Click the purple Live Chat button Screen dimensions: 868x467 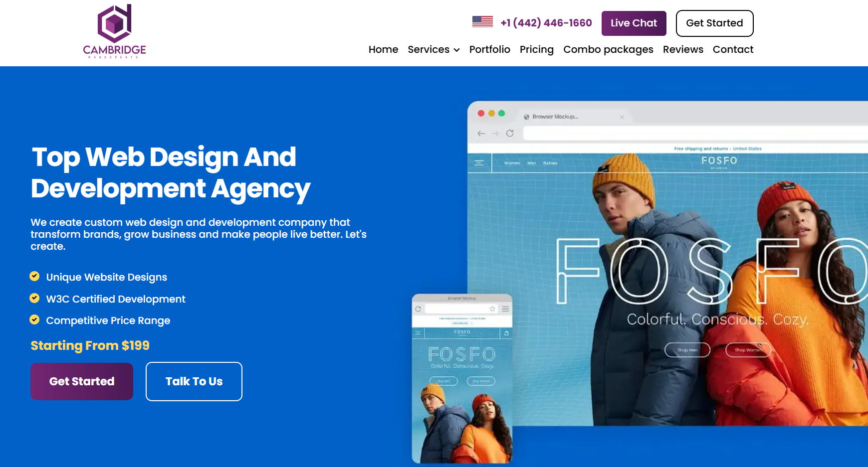pyautogui.click(x=634, y=23)
